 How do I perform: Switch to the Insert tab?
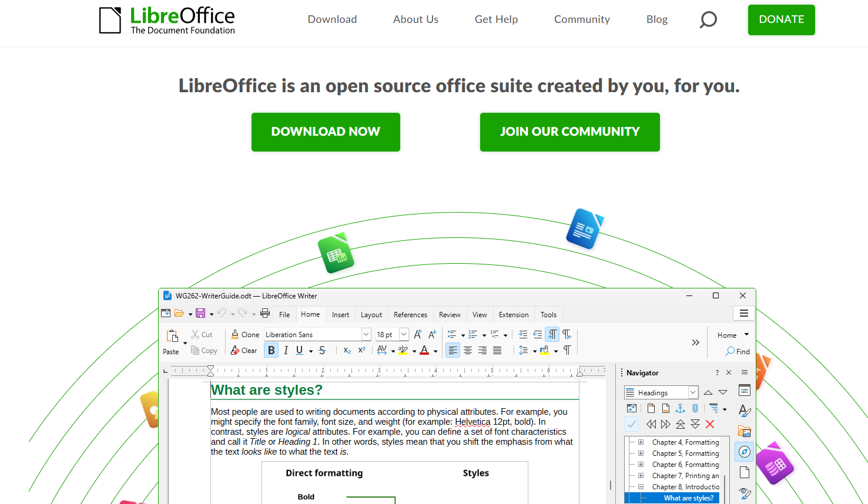point(340,314)
